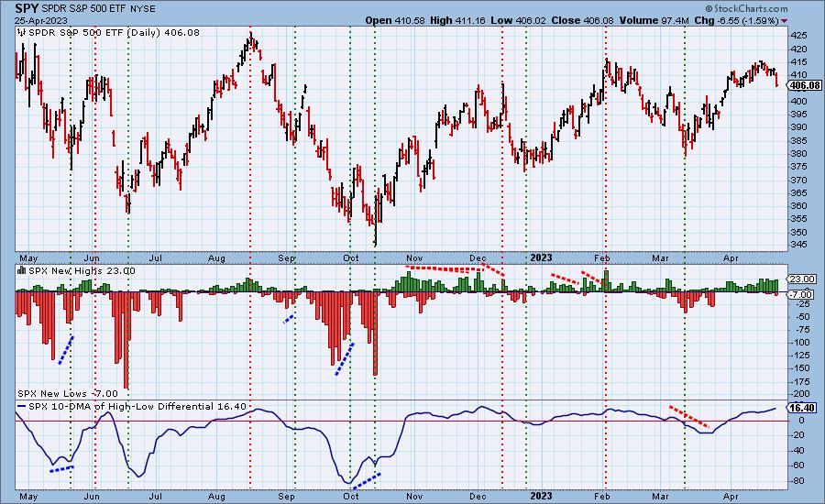Click the red down-triangle change indicator icon
The image size is (825, 504).
785,20
